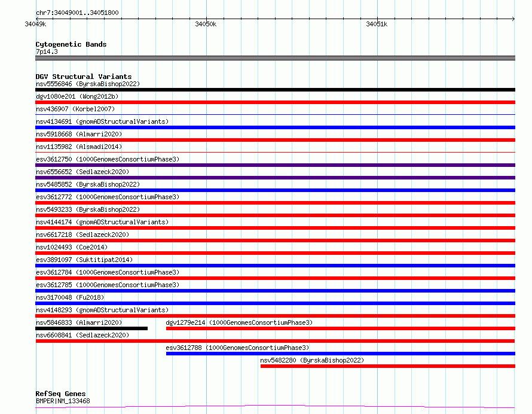Click the black bar under nsv5846833

point(91,328)
